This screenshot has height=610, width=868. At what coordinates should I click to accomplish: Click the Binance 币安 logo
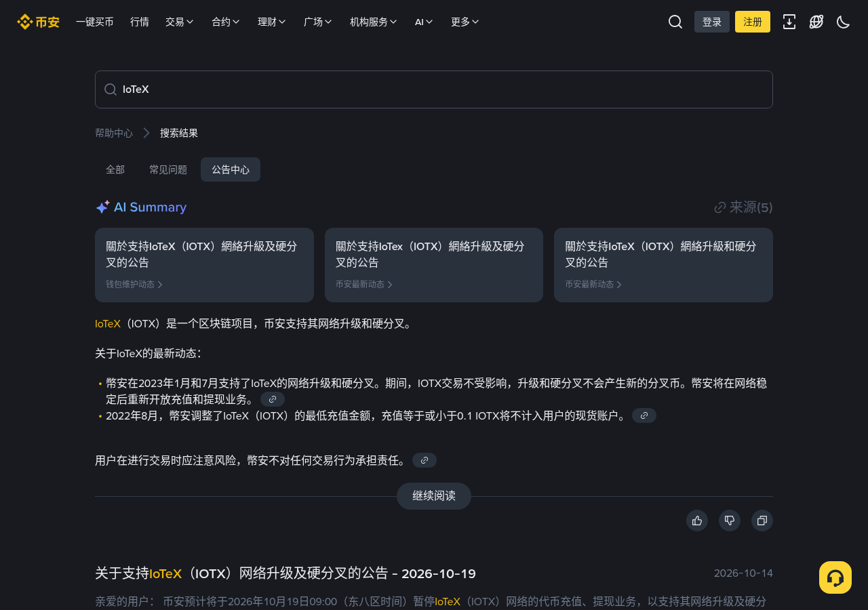(x=38, y=22)
